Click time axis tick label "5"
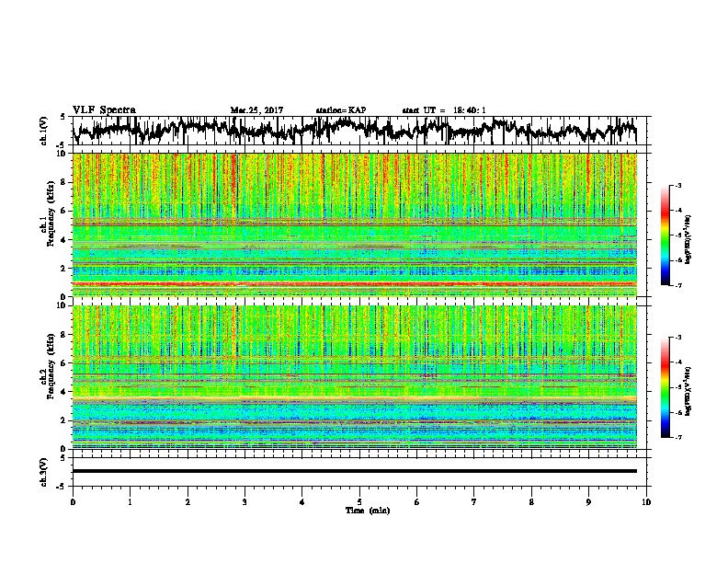 tap(359, 502)
